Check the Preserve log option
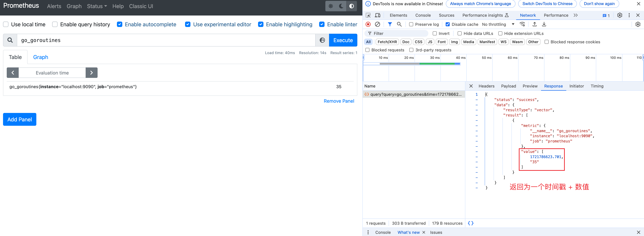 pos(411,24)
